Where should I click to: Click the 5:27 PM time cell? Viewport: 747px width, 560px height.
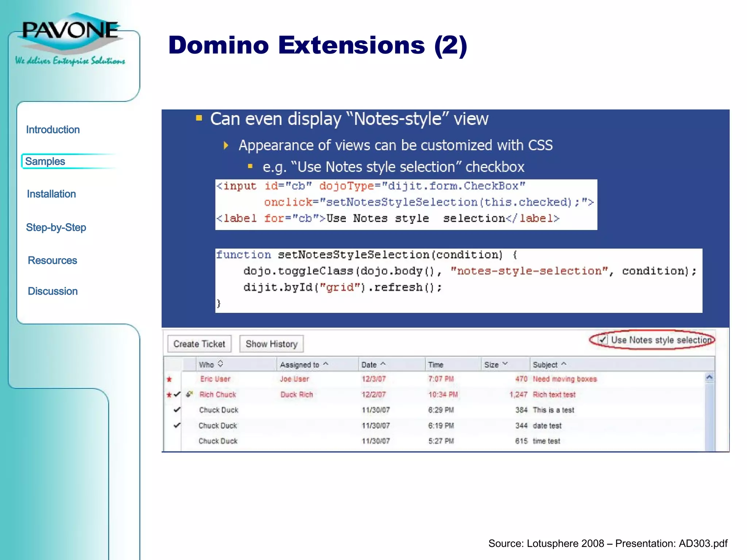(441, 441)
